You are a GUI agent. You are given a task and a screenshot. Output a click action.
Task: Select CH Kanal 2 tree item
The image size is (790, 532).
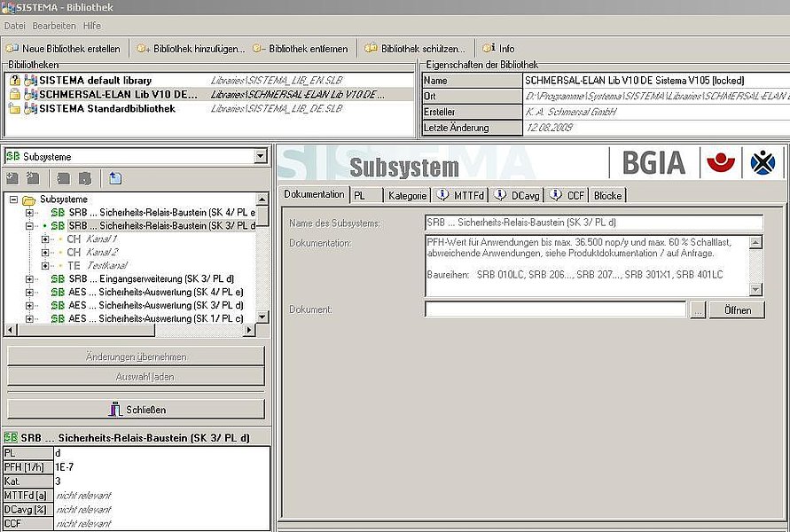[x=92, y=252]
